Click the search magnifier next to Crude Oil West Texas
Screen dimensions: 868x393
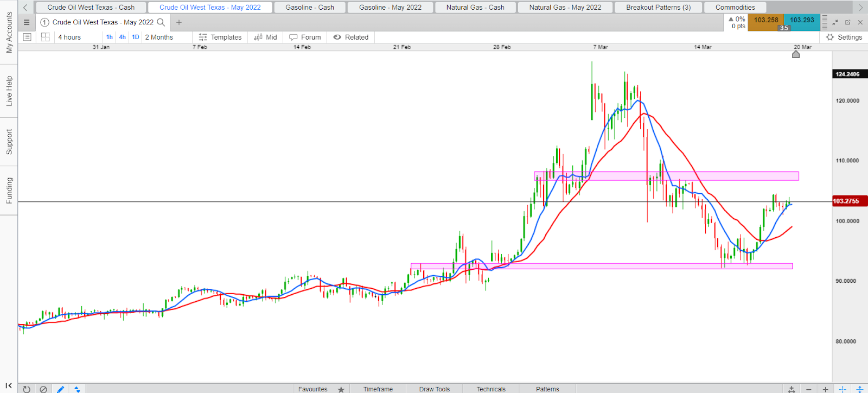click(x=161, y=22)
